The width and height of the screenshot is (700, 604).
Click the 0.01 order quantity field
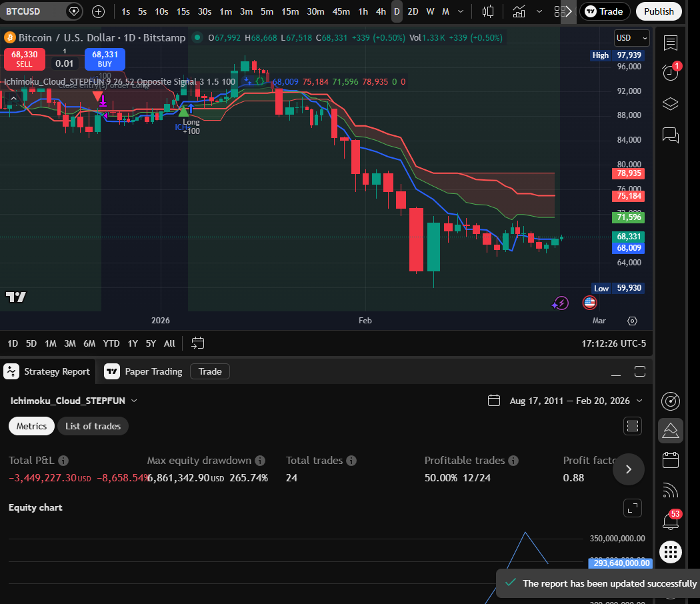click(x=65, y=63)
